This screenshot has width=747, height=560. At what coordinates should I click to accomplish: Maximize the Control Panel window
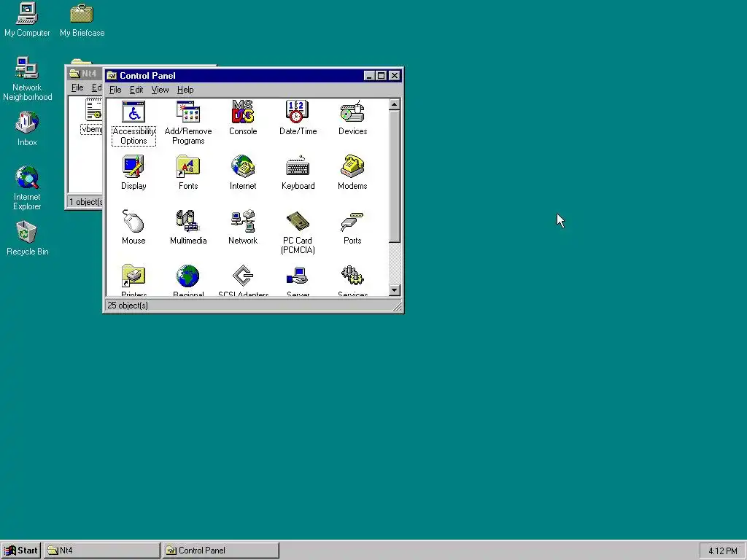click(381, 76)
